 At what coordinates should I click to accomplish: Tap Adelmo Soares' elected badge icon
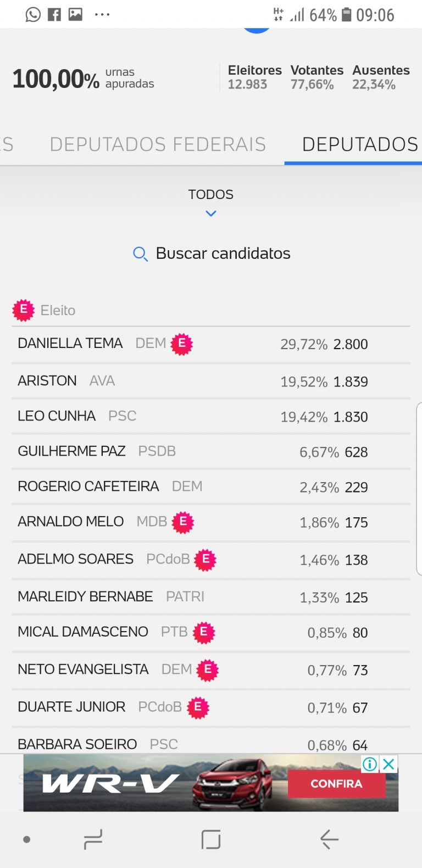pyautogui.click(x=206, y=560)
